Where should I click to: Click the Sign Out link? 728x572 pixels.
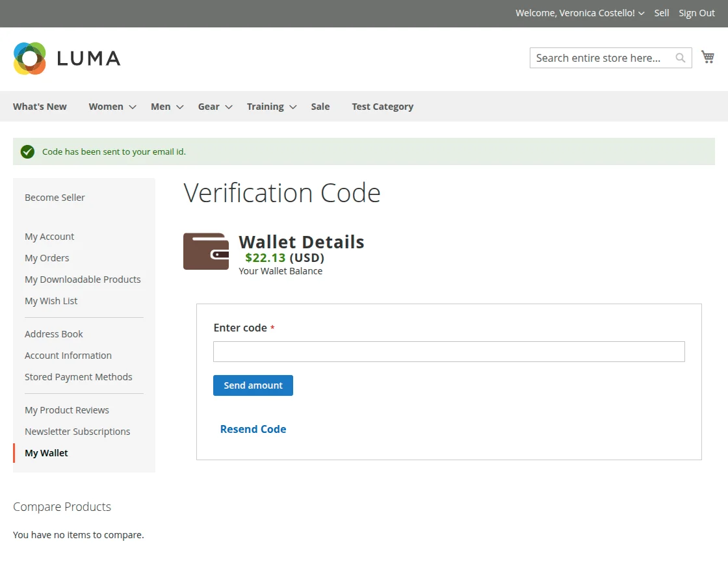pyautogui.click(x=696, y=13)
